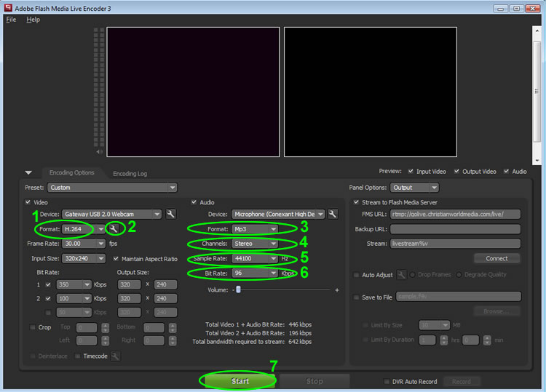Open Panel Options dropdown Output
This screenshot has width=546, height=392.
click(414, 188)
